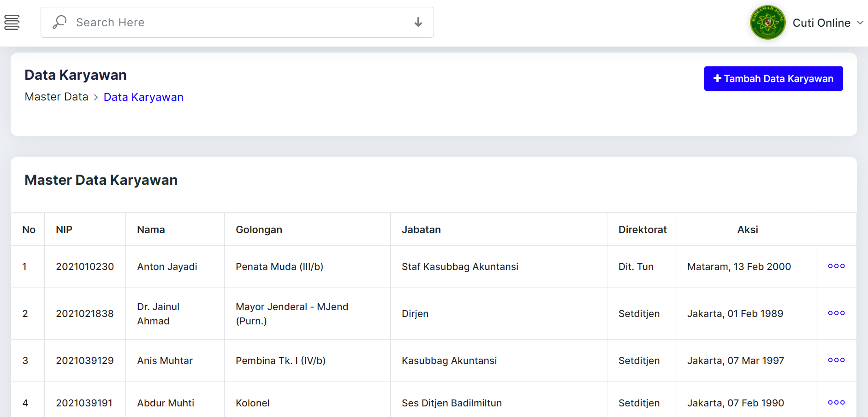Click the search magnifier icon
The height and width of the screenshot is (417, 868).
tap(59, 22)
